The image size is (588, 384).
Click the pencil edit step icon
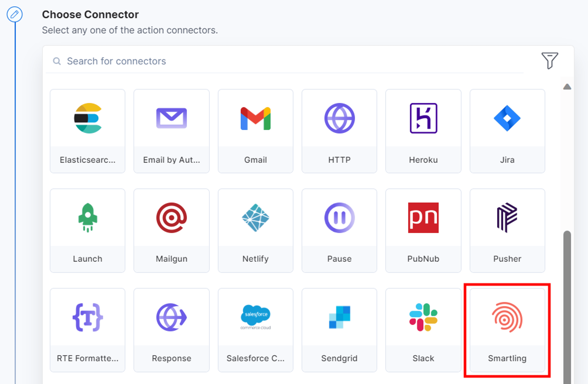pos(15,14)
